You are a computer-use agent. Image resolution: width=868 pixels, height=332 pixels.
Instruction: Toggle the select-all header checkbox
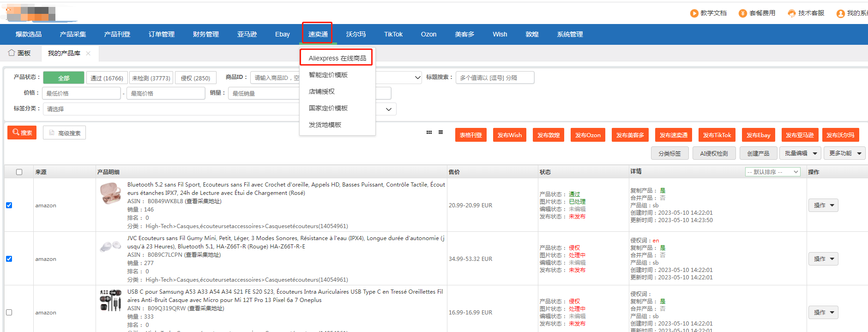click(x=19, y=172)
